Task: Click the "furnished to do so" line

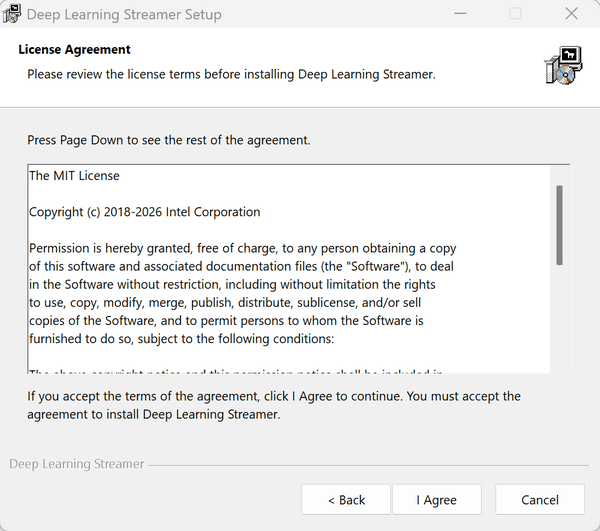Action: coord(182,339)
